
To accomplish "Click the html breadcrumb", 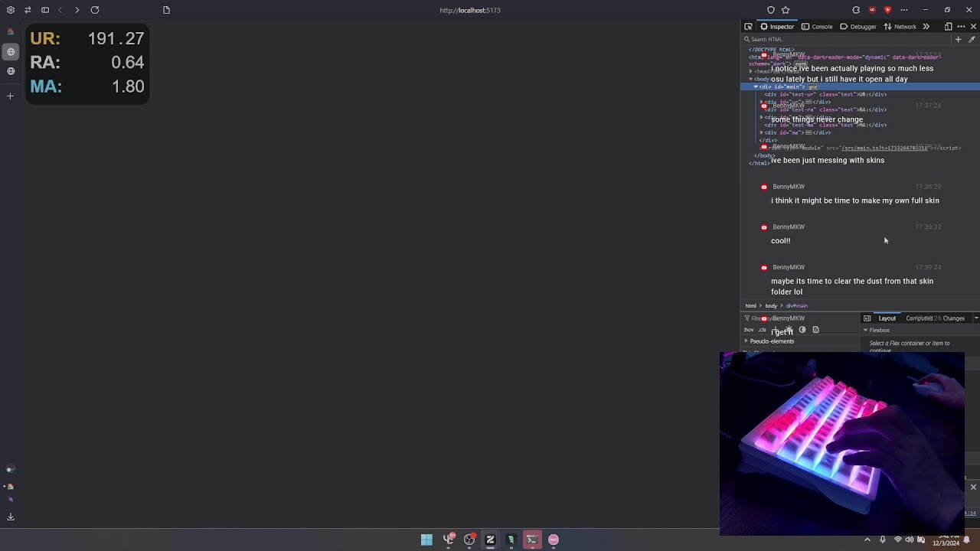I will pyautogui.click(x=751, y=306).
